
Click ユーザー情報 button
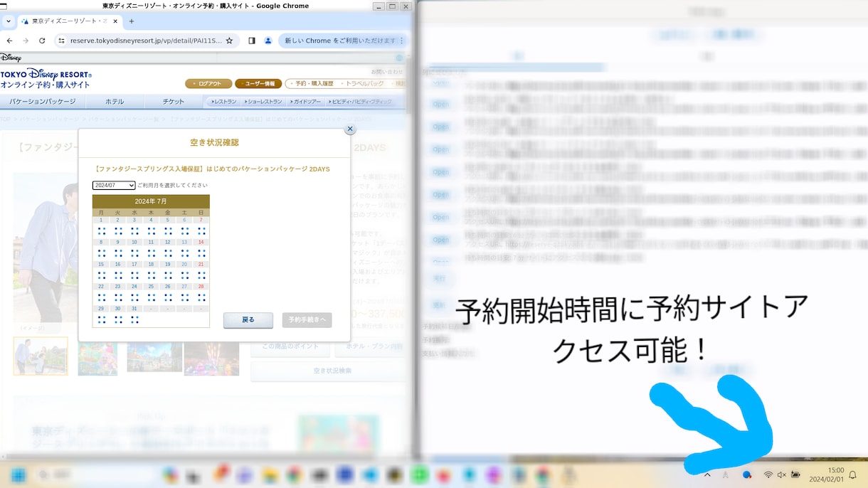(x=258, y=83)
